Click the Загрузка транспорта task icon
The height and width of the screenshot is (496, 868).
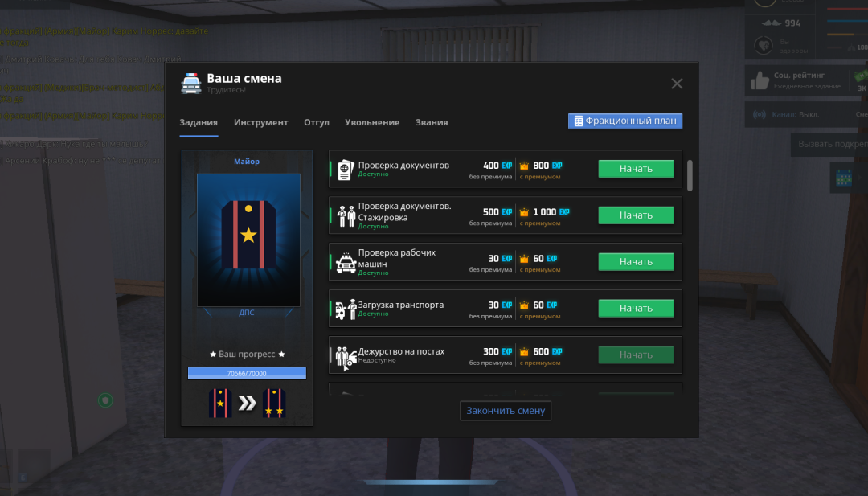[x=346, y=309]
